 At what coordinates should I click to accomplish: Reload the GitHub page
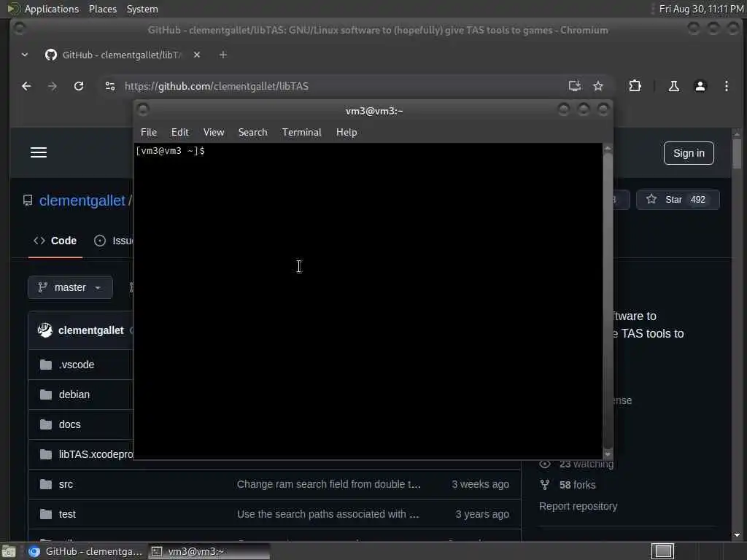coord(79,86)
